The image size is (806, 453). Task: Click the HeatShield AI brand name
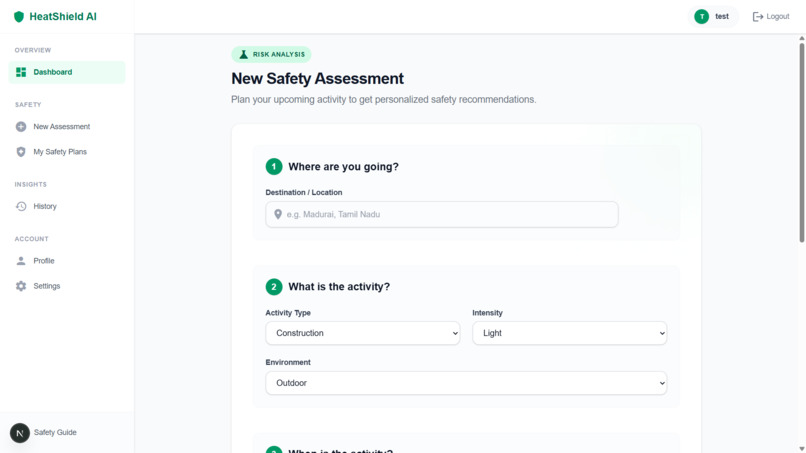63,16
